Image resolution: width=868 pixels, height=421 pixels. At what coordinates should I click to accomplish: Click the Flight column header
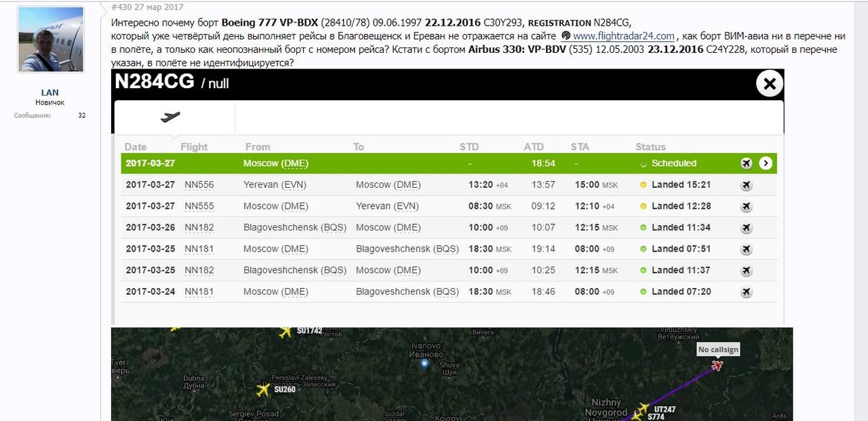pyautogui.click(x=194, y=146)
